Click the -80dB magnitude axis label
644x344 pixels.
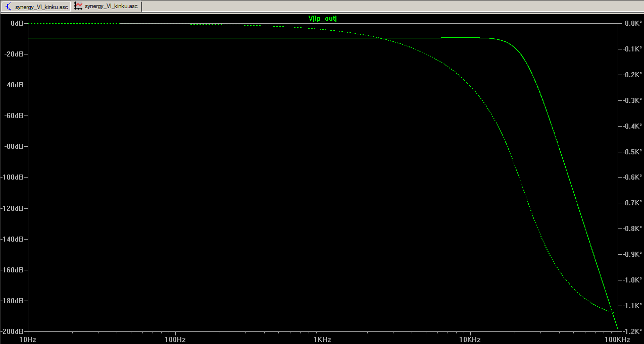(15, 146)
